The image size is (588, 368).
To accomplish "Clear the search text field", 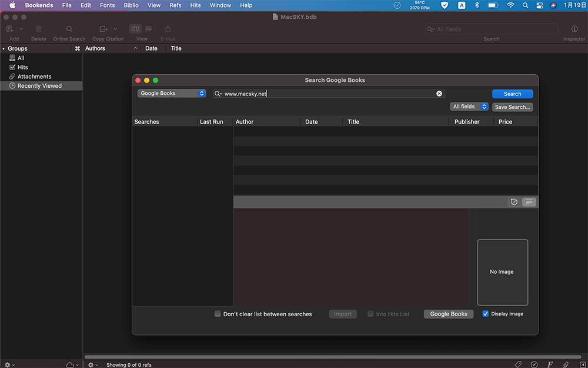I will click(439, 94).
